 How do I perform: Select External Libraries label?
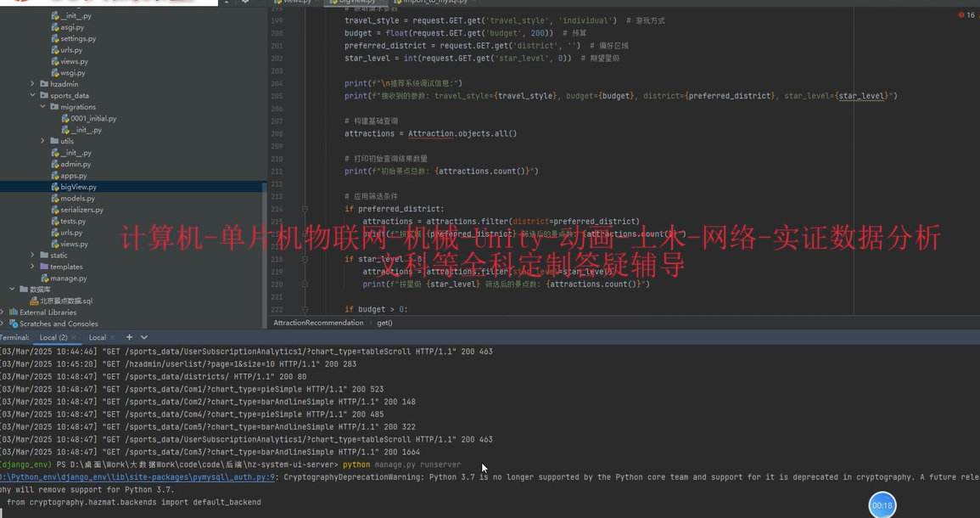[x=48, y=312]
